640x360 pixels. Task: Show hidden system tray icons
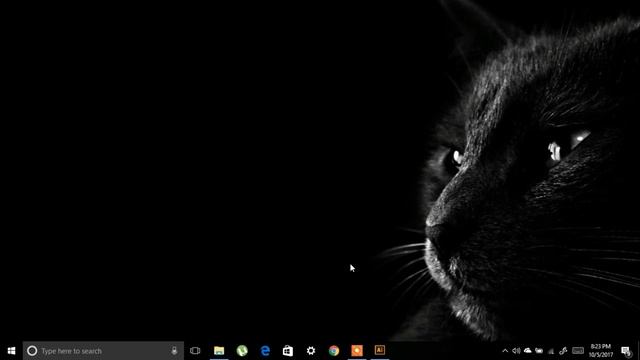click(505, 351)
